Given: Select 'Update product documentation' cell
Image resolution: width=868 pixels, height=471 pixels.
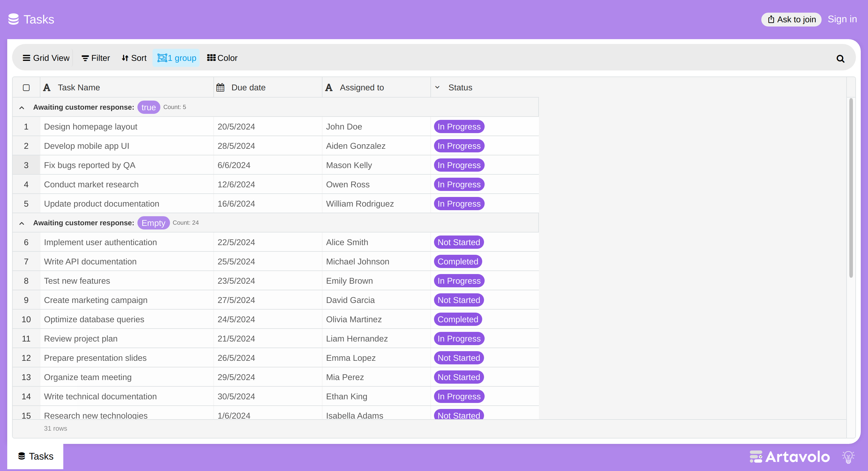Looking at the screenshot, I should (127, 204).
